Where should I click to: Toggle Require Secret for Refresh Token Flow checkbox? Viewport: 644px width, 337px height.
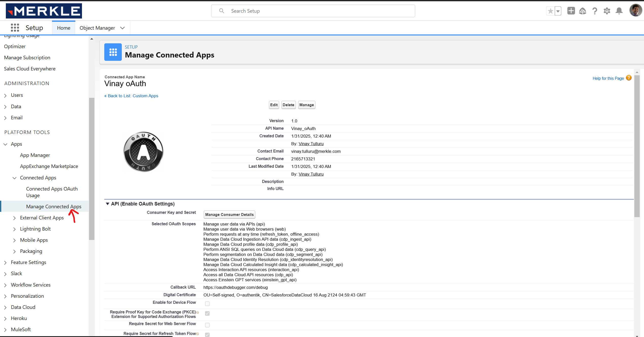(207, 334)
